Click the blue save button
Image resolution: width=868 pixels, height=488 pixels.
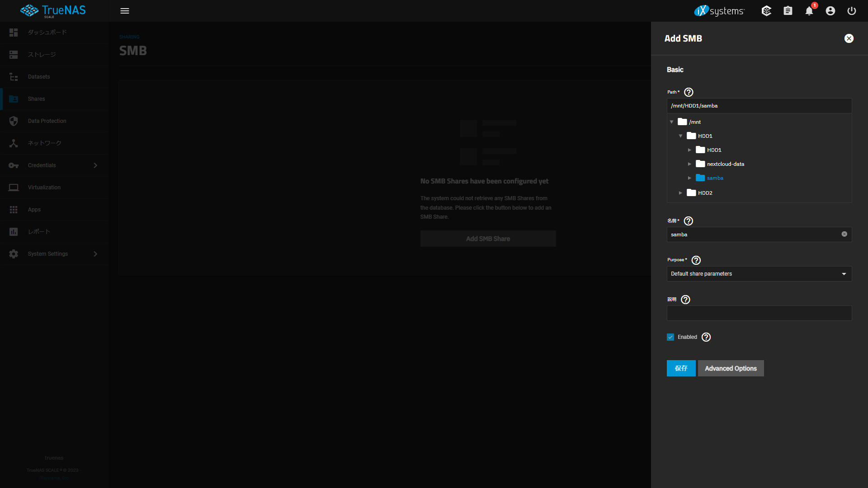[x=681, y=368]
